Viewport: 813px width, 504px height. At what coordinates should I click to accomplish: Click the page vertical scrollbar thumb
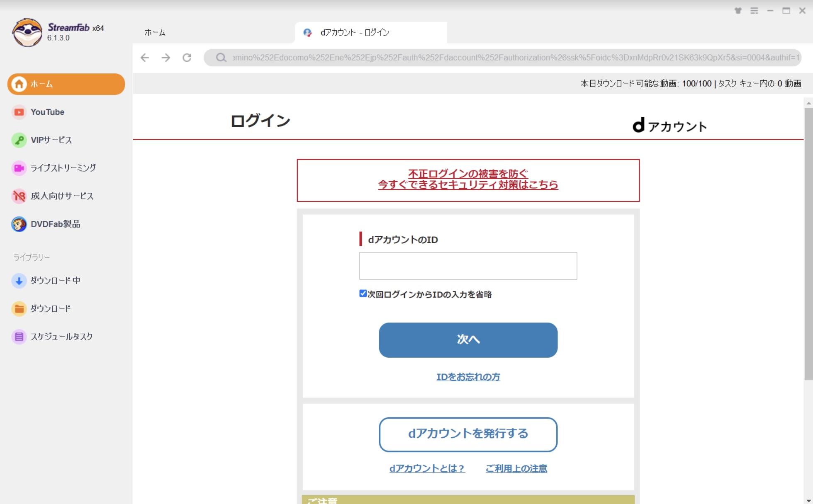pos(808,244)
